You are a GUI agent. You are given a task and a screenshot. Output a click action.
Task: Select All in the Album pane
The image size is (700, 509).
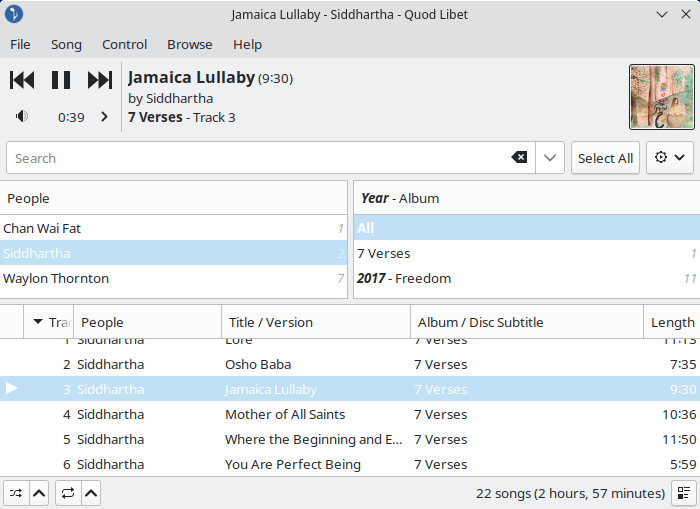click(527, 228)
